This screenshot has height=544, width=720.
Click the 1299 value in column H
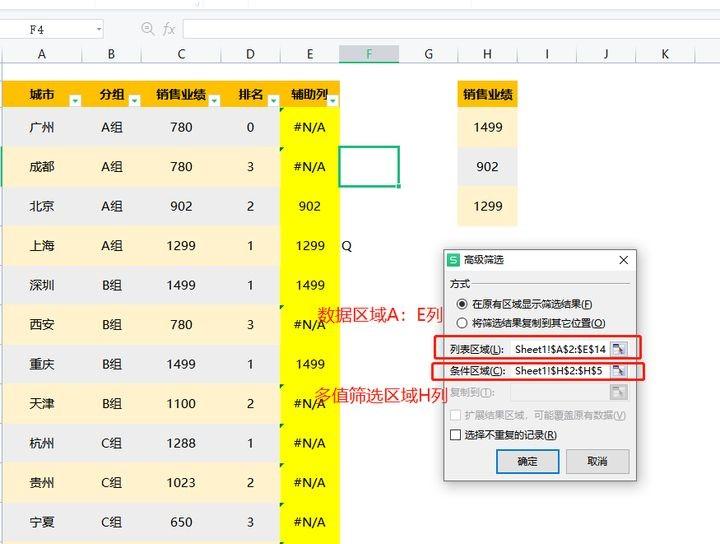click(x=488, y=206)
